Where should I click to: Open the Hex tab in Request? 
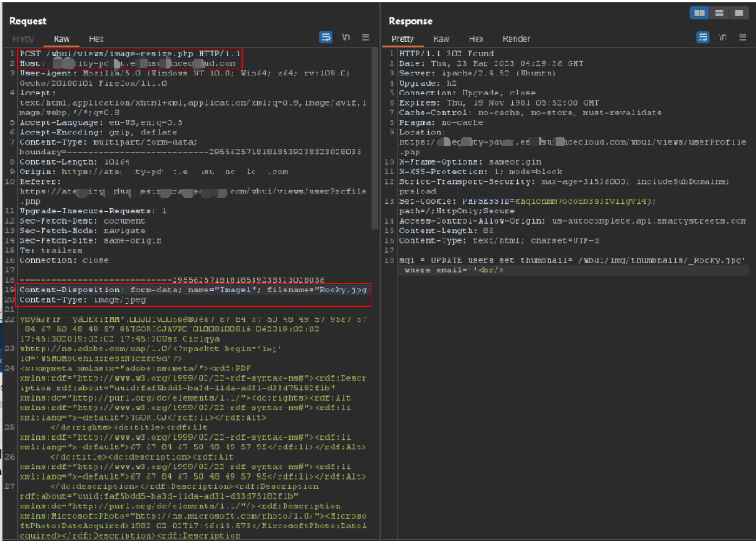[x=96, y=39]
